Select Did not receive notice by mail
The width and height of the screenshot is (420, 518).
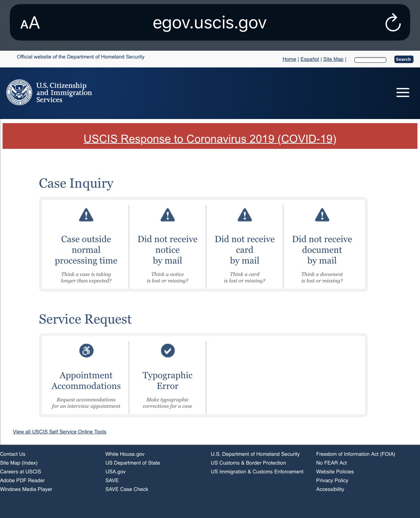168,250
